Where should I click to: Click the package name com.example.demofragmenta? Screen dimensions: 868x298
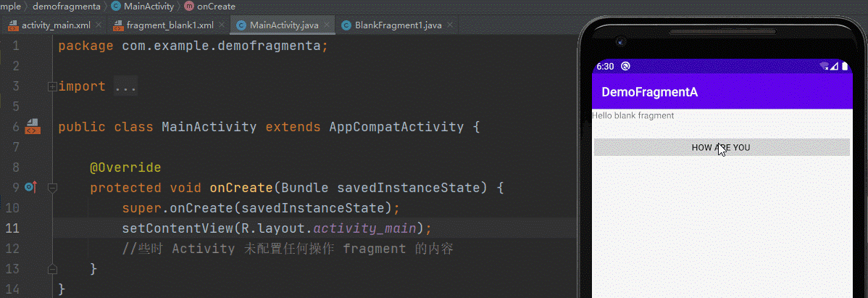222,46
